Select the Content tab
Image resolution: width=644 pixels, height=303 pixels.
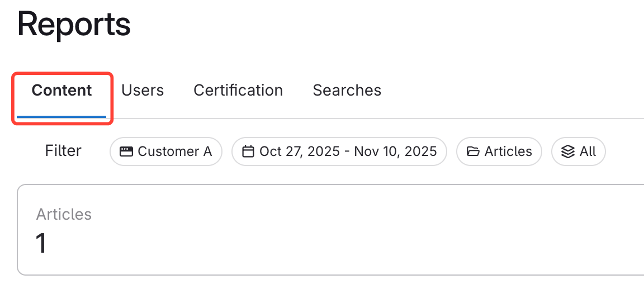pyautogui.click(x=61, y=91)
